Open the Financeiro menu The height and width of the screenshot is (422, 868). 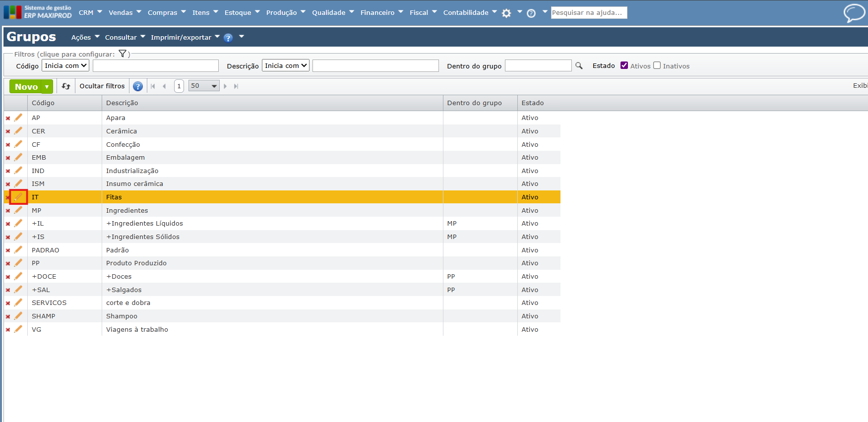[x=381, y=12]
